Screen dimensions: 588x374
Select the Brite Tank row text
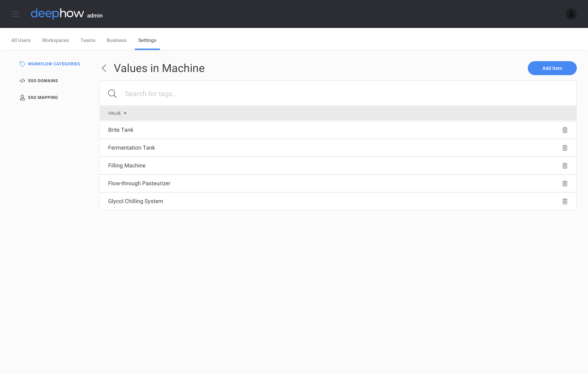point(121,130)
